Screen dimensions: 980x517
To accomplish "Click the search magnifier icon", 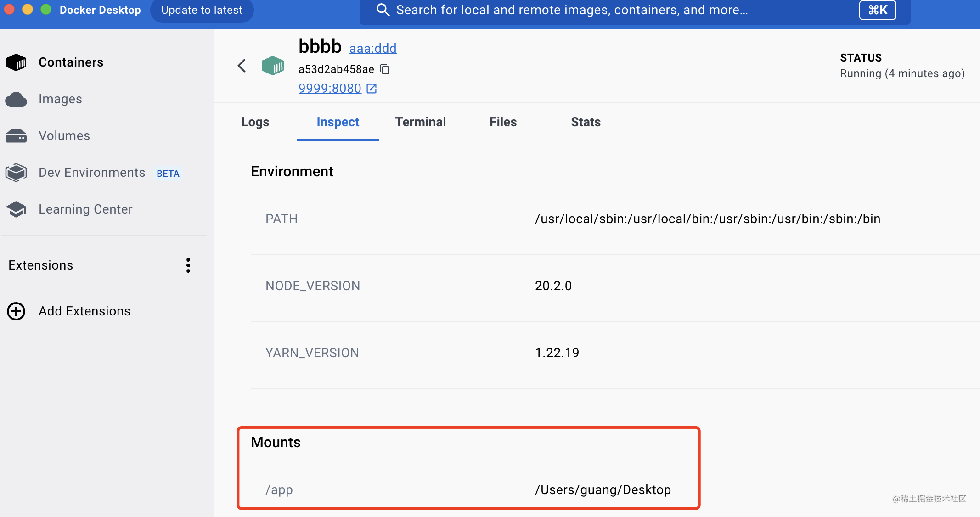I will (x=383, y=10).
